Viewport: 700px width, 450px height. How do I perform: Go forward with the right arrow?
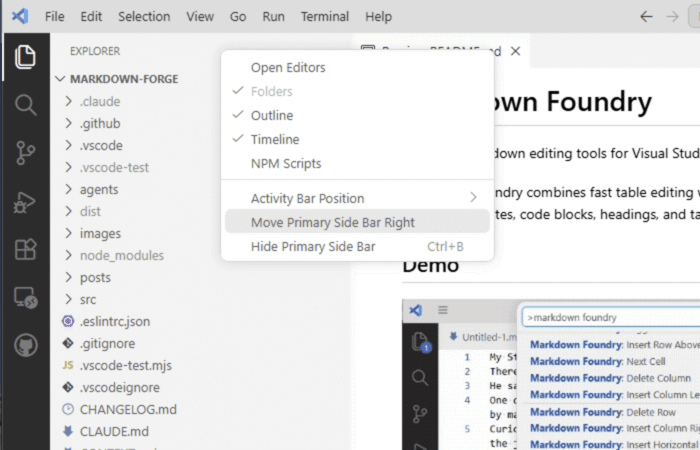tap(672, 17)
